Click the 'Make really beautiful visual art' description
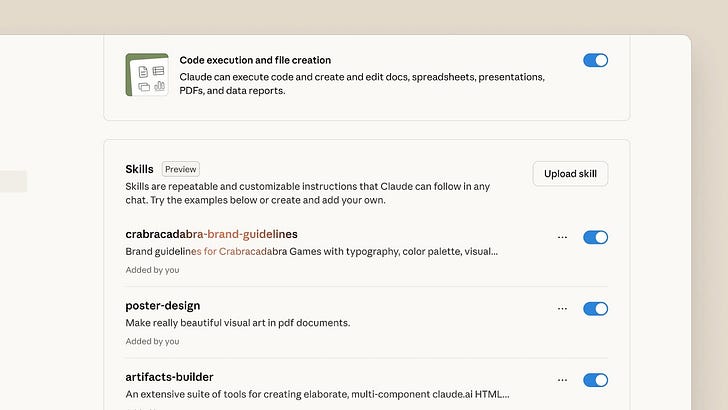Image resolution: width=728 pixels, height=410 pixels. tap(238, 323)
